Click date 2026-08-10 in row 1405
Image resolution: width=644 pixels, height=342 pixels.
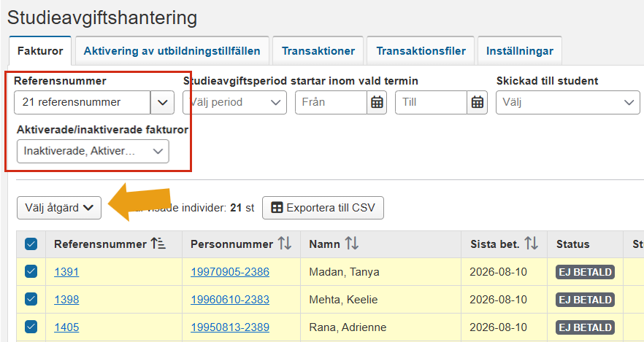point(498,327)
